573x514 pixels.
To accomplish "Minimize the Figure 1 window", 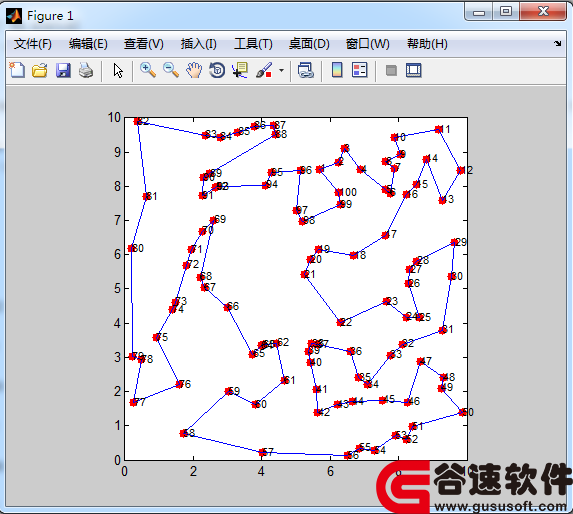I will 479,12.
